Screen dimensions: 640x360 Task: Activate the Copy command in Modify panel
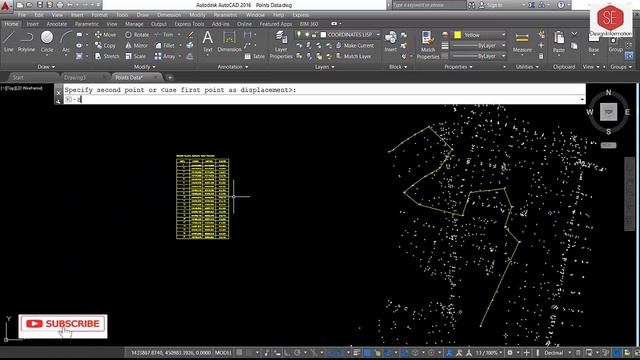coord(105,46)
